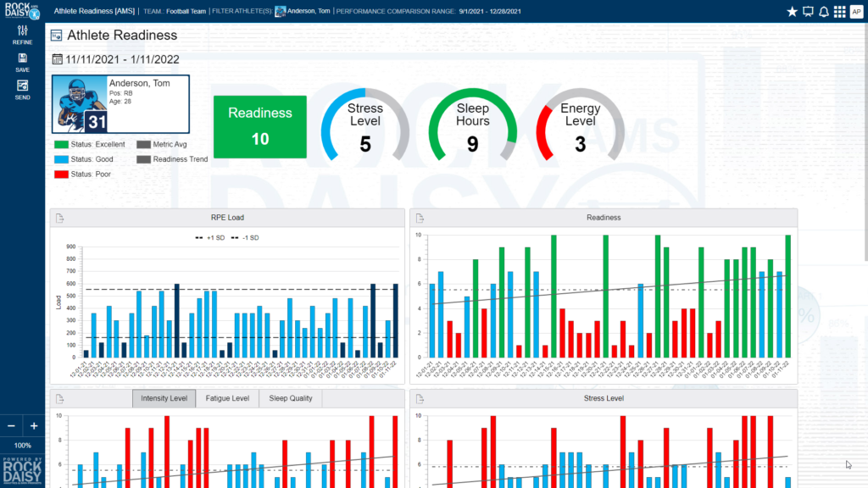
Task: Click the Save icon in sidebar
Action: [22, 63]
